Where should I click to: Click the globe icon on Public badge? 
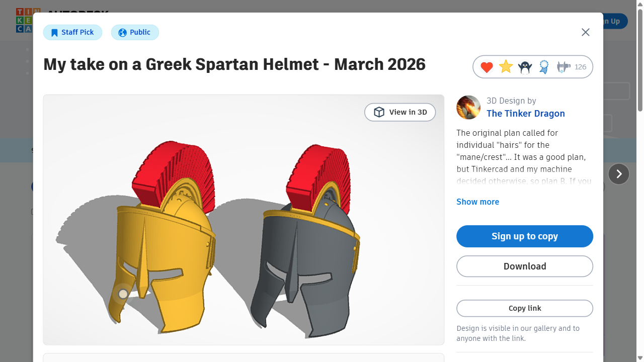point(122,32)
